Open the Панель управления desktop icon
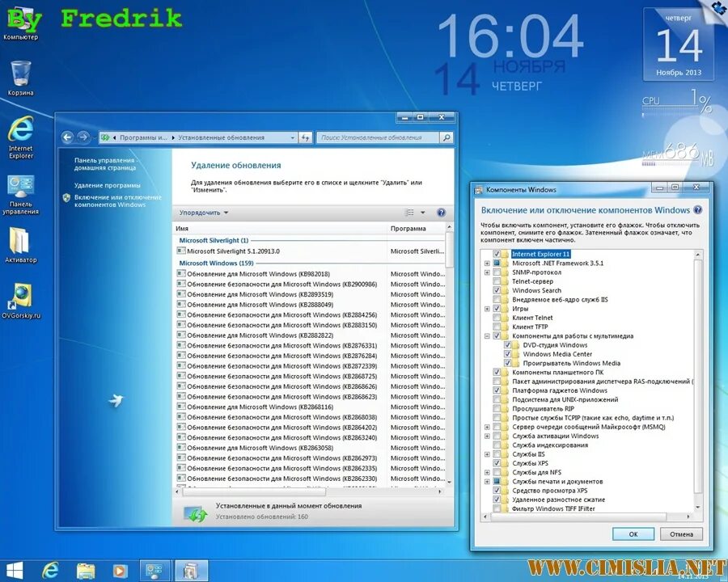728x582 pixels. (20, 195)
